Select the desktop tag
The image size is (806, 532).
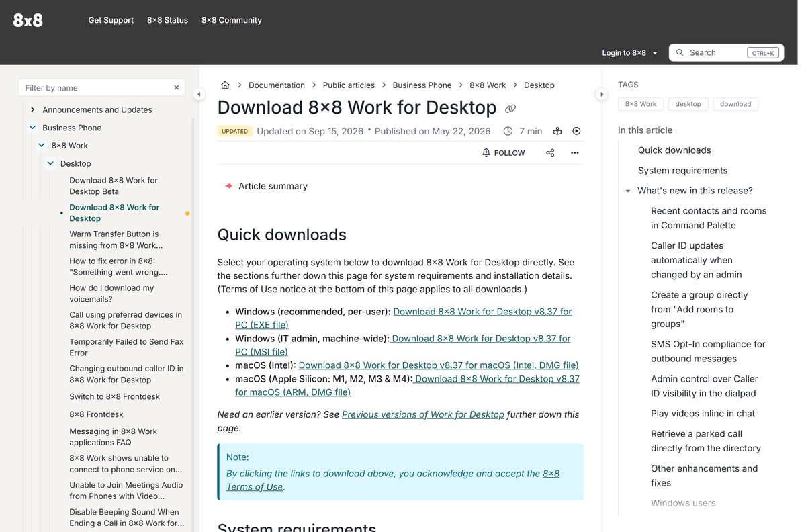(688, 104)
